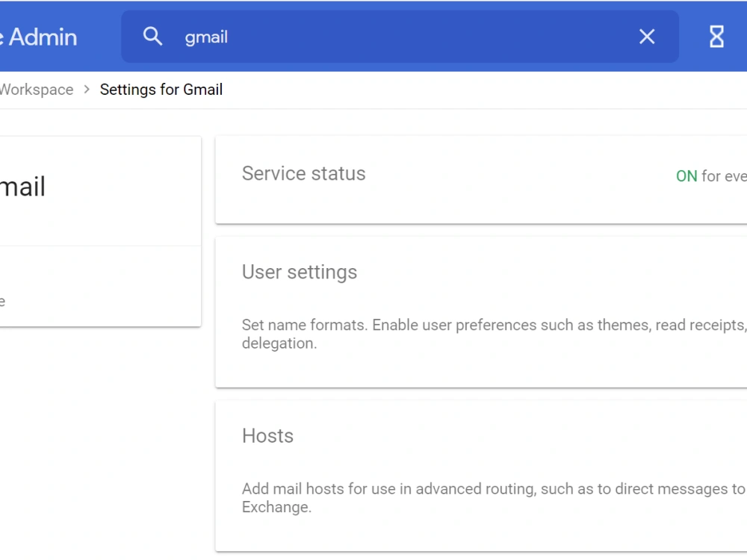Expand the Hosts section
Image resolution: width=747 pixels, height=560 pixels.
pos(481,476)
